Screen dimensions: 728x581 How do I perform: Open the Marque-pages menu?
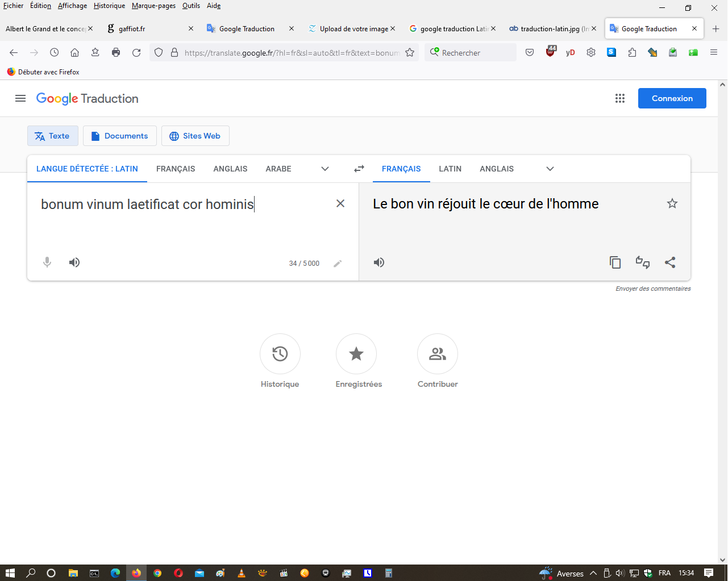153,6
